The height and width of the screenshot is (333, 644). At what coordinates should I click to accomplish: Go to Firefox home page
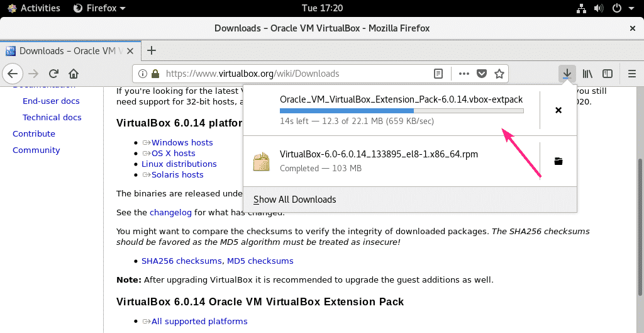pyautogui.click(x=74, y=74)
